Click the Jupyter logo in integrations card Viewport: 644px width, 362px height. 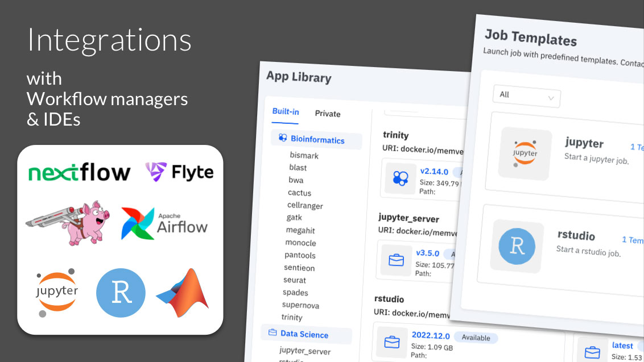click(57, 293)
